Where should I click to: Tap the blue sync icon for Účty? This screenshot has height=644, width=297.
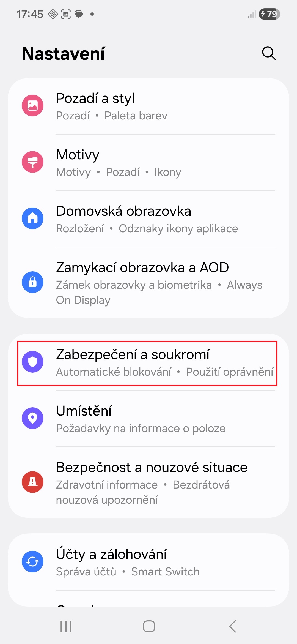(32, 562)
